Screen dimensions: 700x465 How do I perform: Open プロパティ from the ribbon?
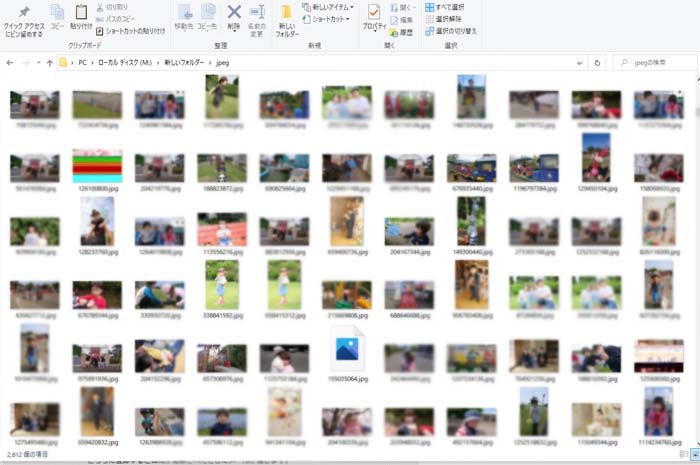374,17
